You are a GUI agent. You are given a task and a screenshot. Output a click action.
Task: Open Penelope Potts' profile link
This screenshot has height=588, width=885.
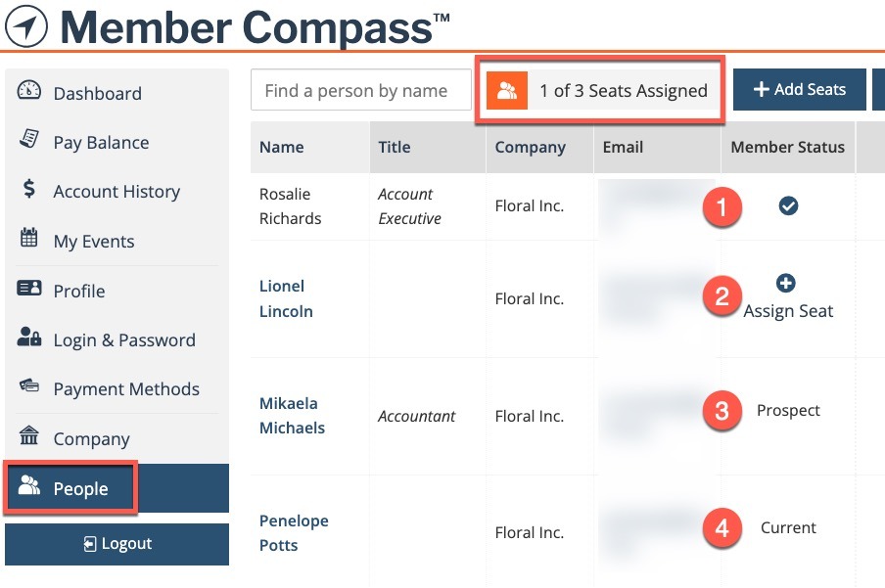pos(294,532)
